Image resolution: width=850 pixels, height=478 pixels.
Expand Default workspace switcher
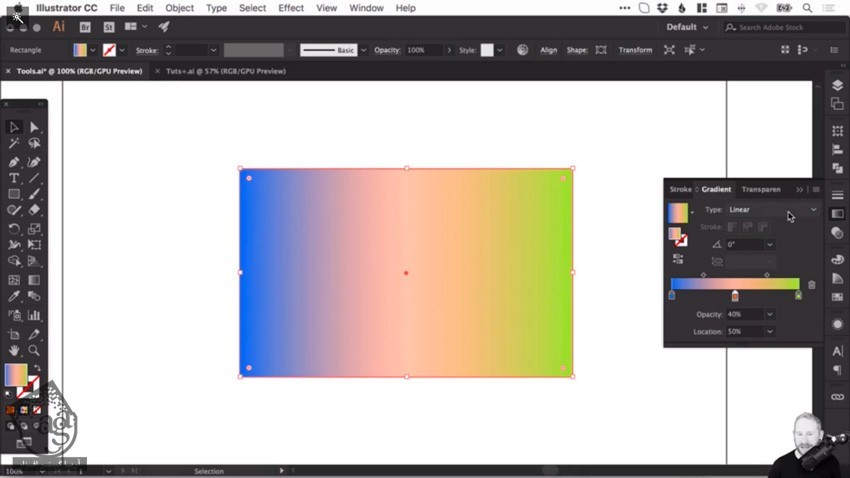pos(687,27)
